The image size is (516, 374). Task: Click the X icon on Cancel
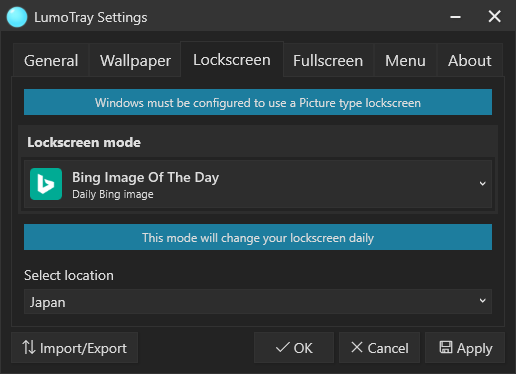(357, 347)
